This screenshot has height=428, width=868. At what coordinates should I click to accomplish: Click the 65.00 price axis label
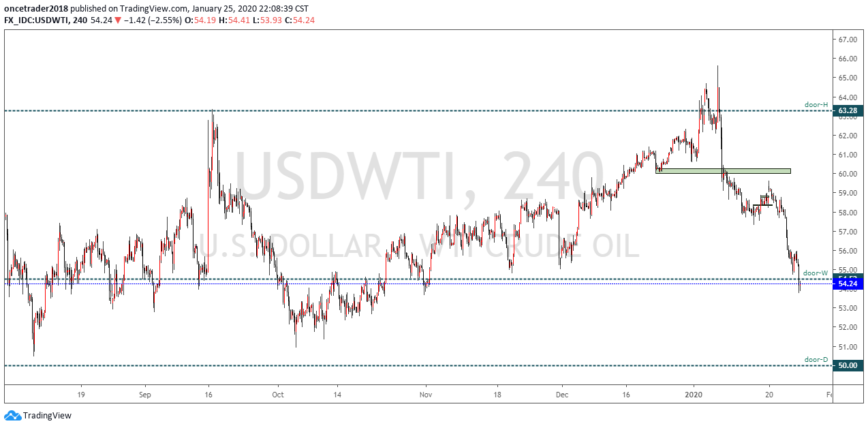pyautogui.click(x=848, y=78)
